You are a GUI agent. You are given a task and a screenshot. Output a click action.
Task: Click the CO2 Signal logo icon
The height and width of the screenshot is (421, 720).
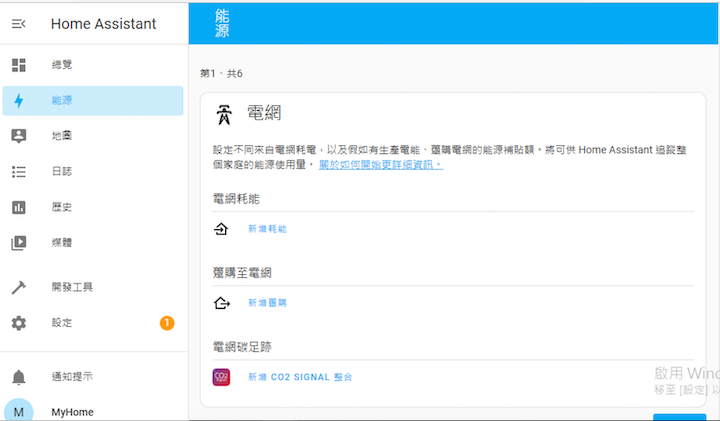coord(221,377)
